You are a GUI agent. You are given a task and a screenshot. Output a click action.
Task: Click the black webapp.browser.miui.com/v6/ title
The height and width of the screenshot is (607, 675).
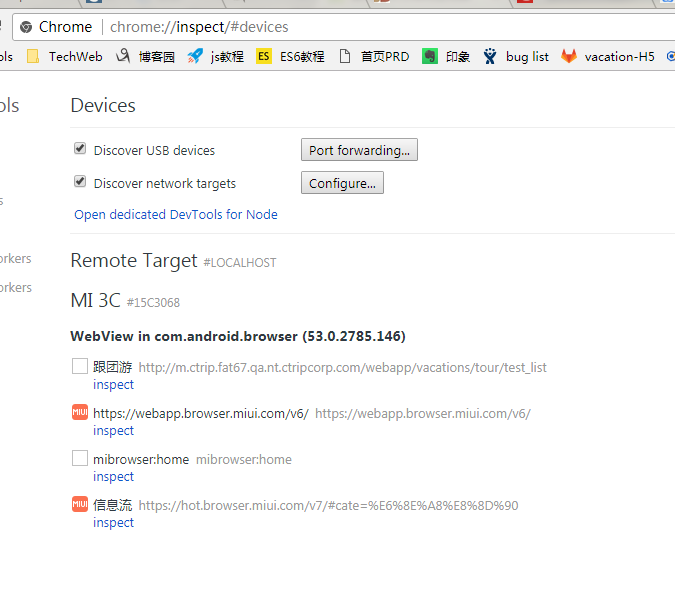(x=201, y=414)
